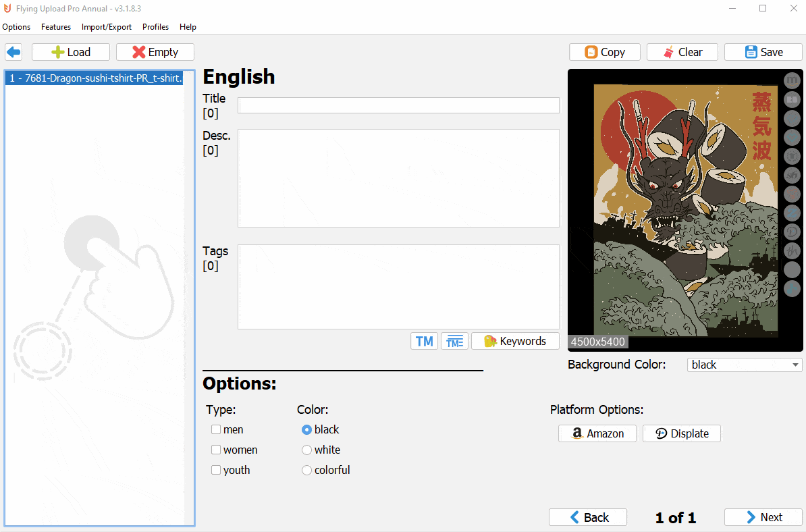Select the black color radio button
Image resolution: width=806 pixels, height=532 pixels.
pos(306,429)
